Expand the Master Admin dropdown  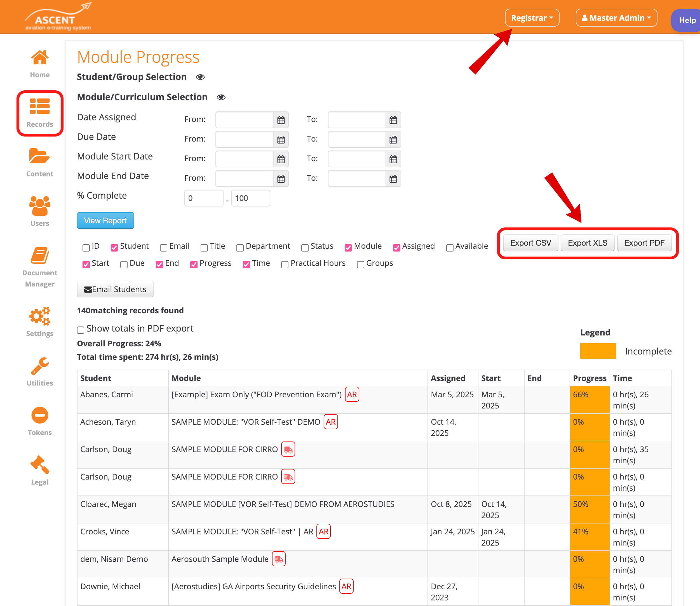point(616,18)
